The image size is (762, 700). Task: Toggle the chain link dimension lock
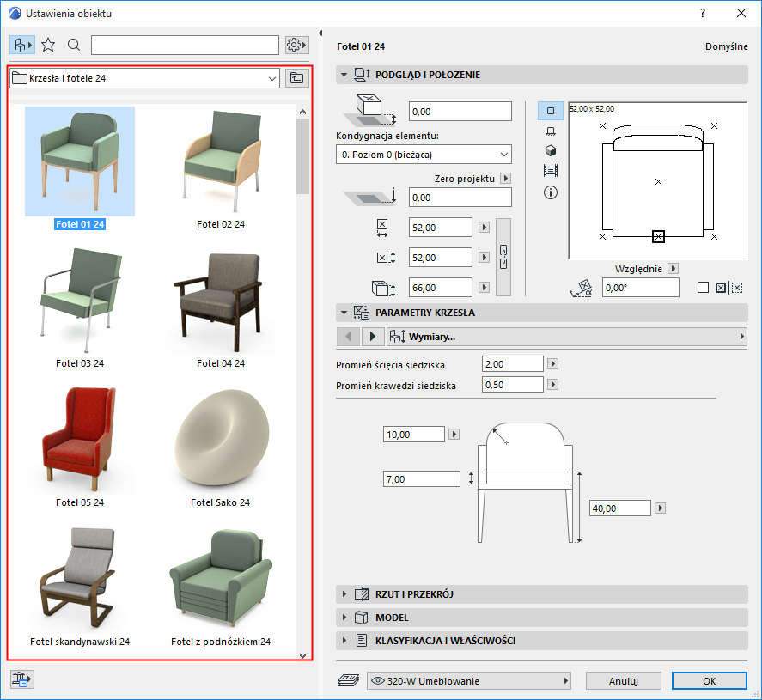(x=504, y=256)
